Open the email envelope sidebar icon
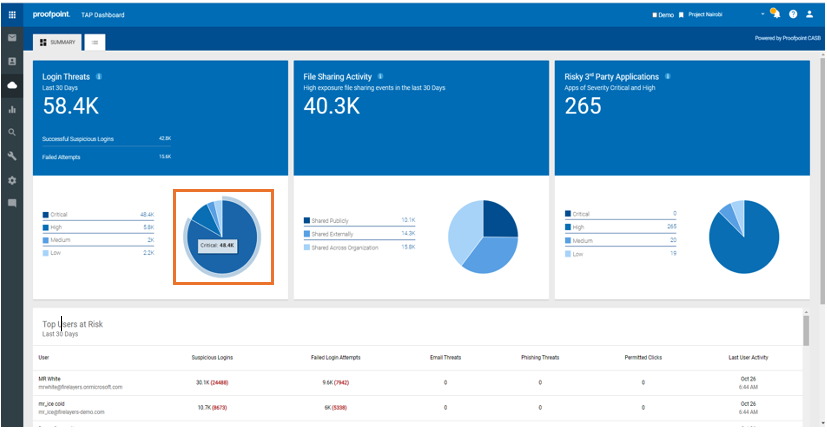The image size is (827, 436). (x=12, y=38)
